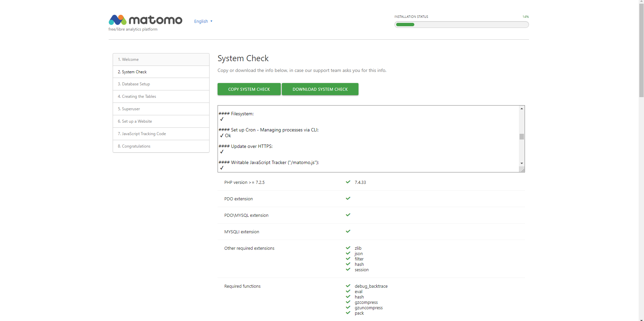Click check icon next to filter
Viewport: 644px width, 321px height.
(348, 258)
